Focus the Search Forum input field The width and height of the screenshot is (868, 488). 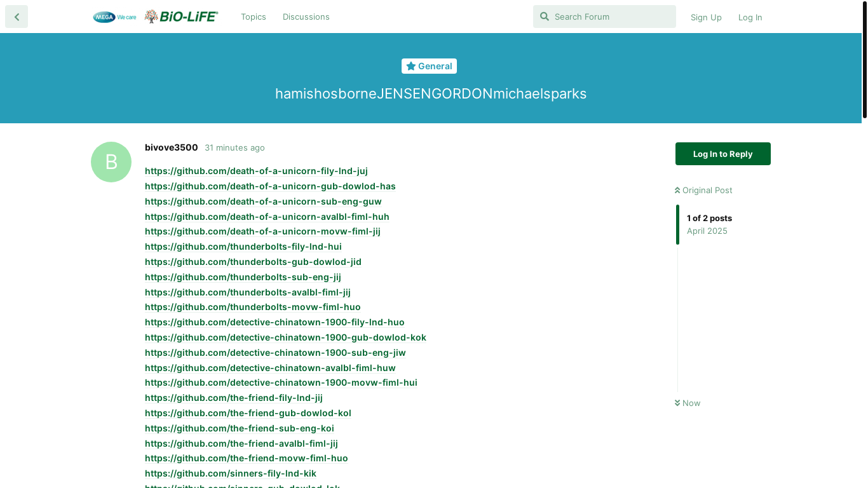(610, 17)
